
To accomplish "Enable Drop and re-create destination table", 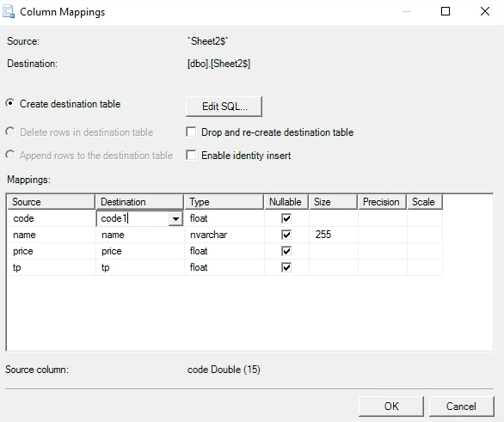I will tap(191, 132).
